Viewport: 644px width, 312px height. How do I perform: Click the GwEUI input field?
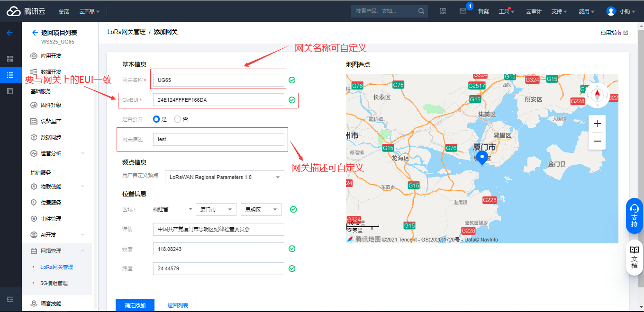point(218,100)
